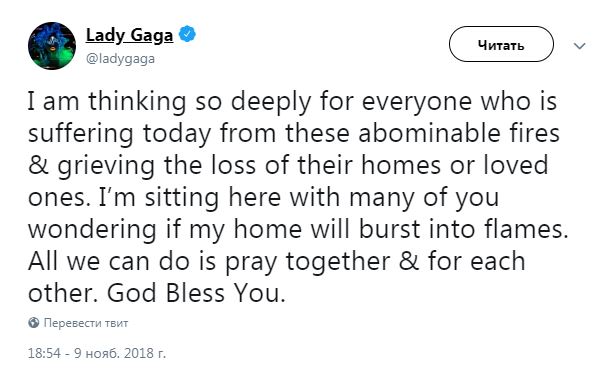608x373 pixels.
Task: Click the line starting "ones. I'm sitting here"
Action: coord(264,198)
